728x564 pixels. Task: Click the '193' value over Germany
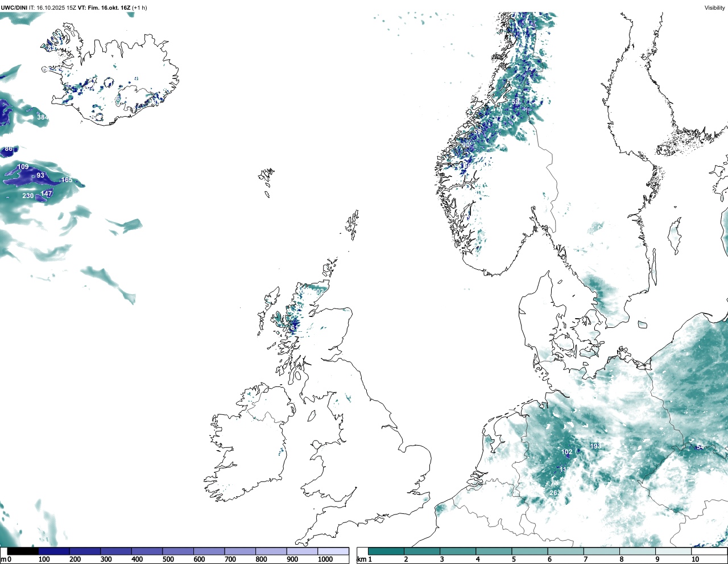pos(595,446)
